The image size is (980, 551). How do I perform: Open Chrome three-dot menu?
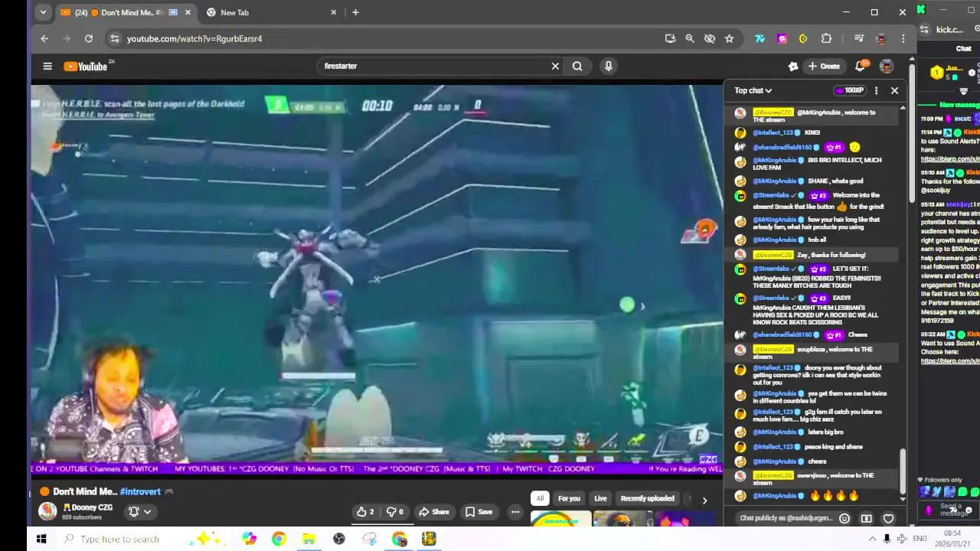[903, 38]
